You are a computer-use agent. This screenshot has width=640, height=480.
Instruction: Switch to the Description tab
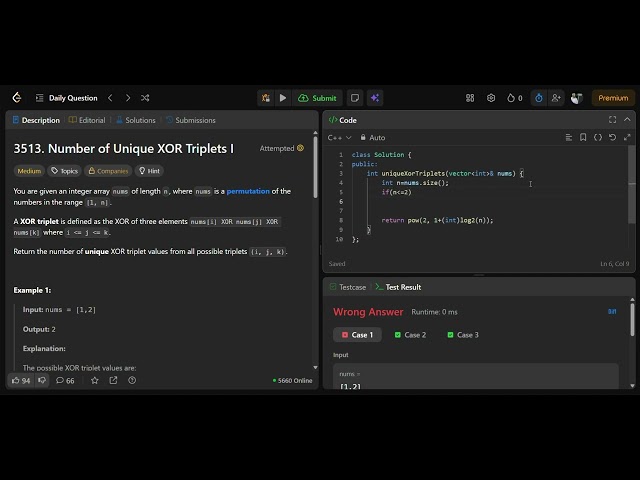click(36, 120)
